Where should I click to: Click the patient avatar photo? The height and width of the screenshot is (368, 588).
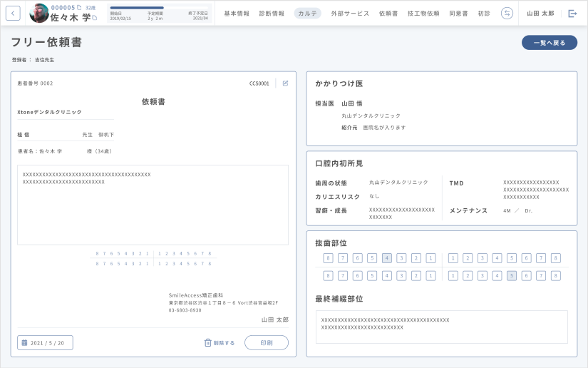pyautogui.click(x=38, y=13)
